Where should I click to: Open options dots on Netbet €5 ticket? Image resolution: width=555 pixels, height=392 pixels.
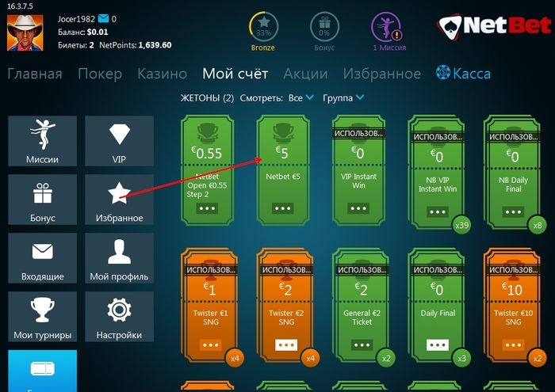click(282, 208)
